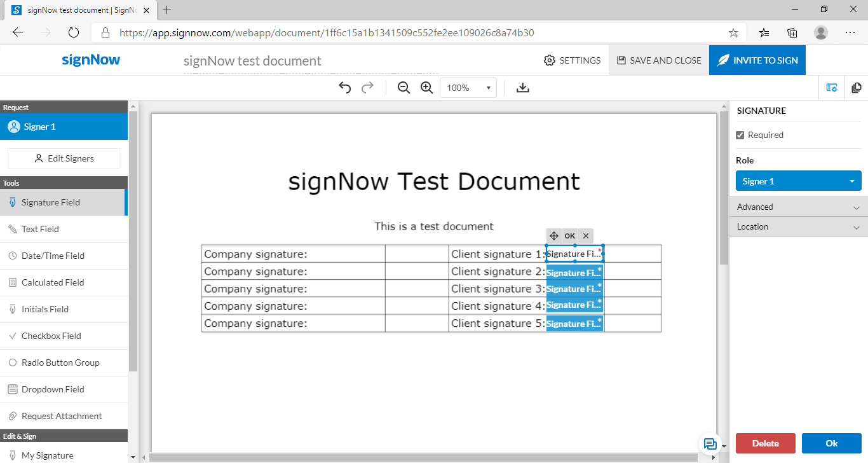Download the document with toolbar icon
Image resolution: width=868 pixels, height=463 pixels.
(x=523, y=88)
